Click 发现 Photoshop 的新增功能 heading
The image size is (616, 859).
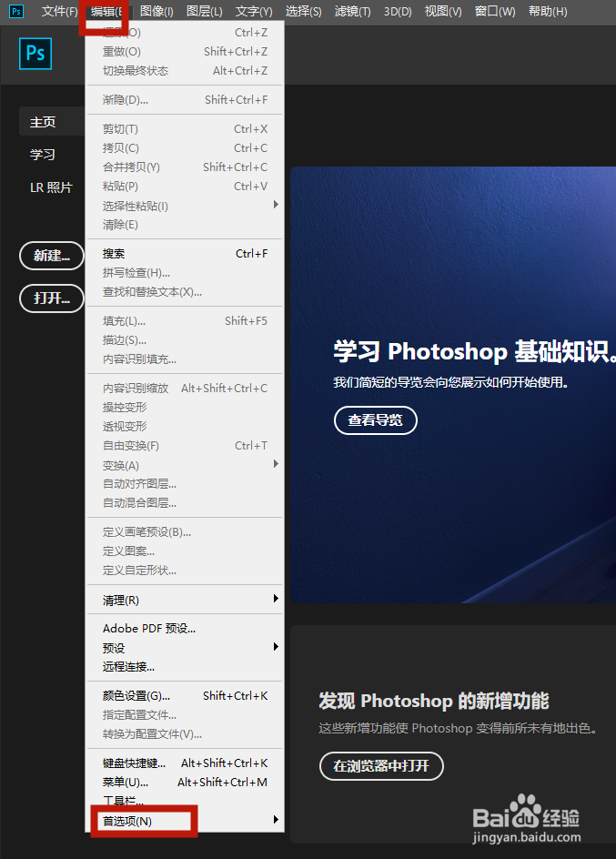pyautogui.click(x=434, y=701)
